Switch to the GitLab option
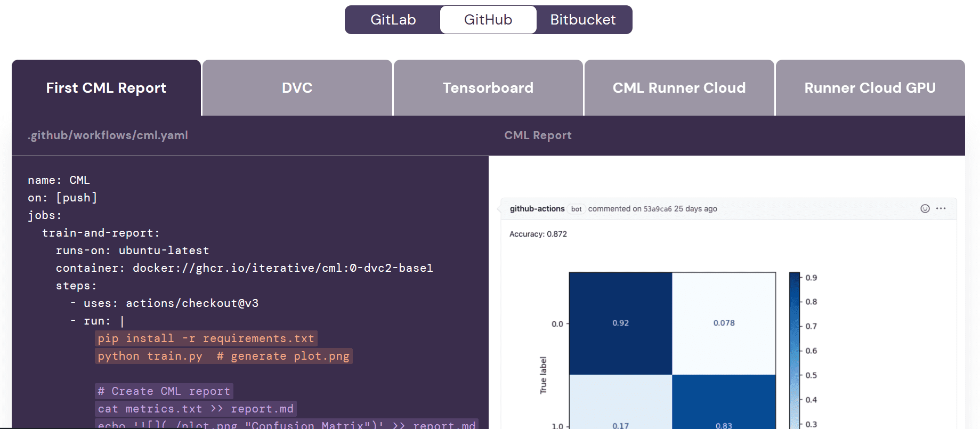This screenshot has width=980, height=429. [393, 20]
